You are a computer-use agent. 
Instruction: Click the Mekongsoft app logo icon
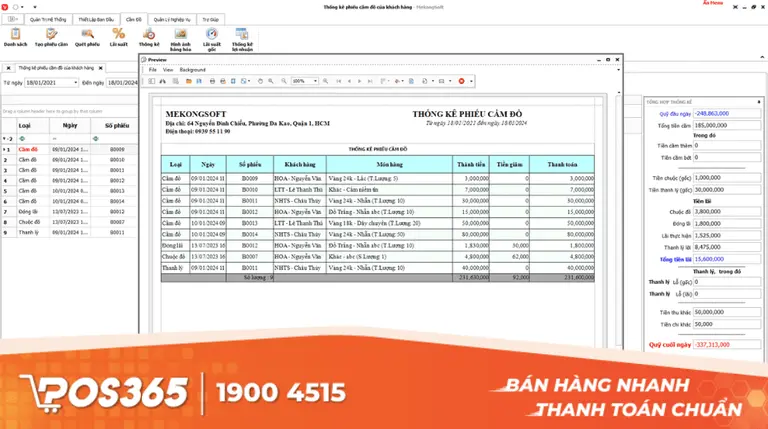coord(5,7)
